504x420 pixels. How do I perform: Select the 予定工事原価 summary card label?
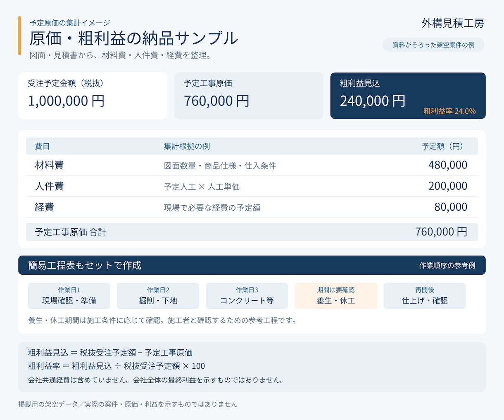point(208,83)
